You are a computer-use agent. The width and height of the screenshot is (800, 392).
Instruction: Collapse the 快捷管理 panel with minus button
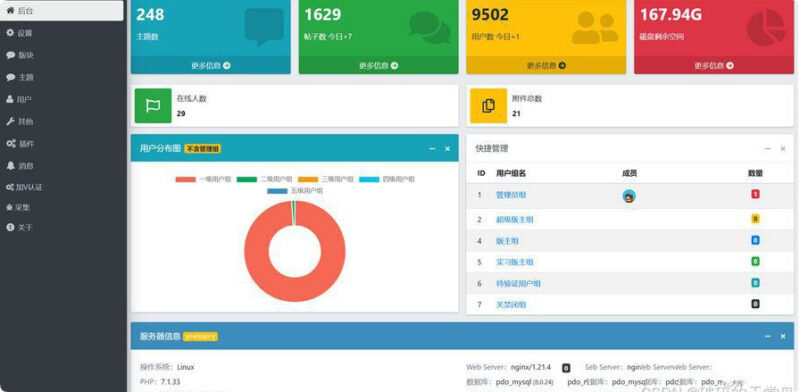768,149
